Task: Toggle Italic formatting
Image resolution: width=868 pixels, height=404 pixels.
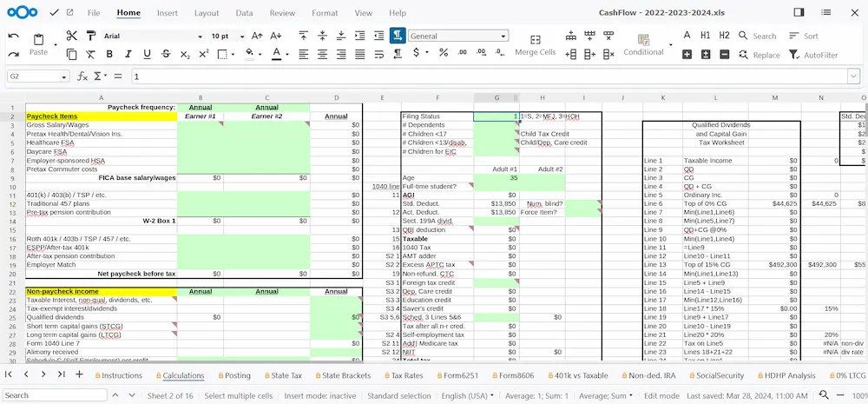Action: (128, 55)
